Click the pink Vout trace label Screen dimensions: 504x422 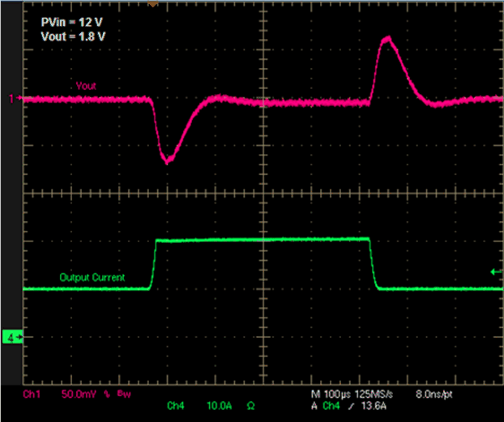coord(86,86)
